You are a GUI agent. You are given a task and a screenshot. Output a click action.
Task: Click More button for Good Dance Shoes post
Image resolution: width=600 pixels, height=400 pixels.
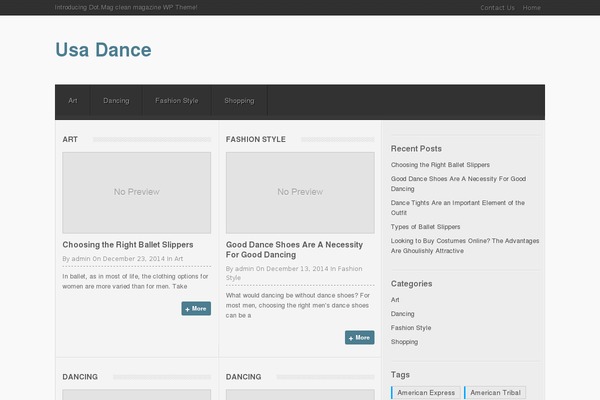tap(359, 338)
